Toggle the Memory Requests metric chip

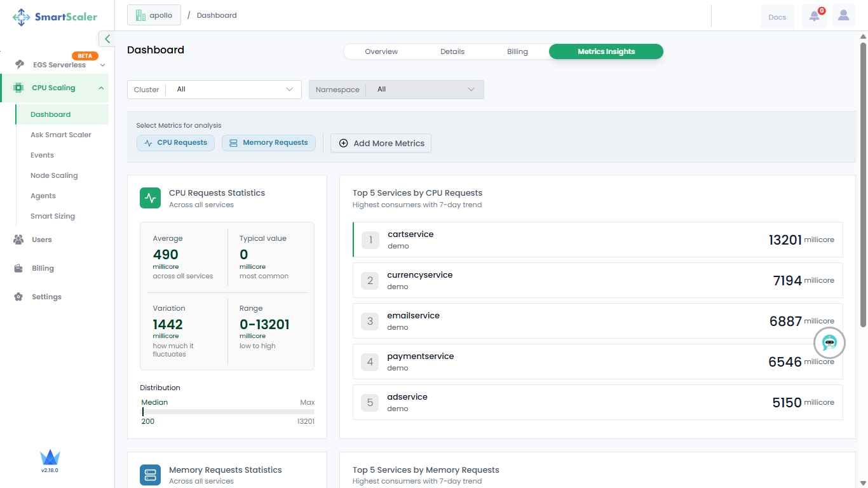(x=268, y=143)
